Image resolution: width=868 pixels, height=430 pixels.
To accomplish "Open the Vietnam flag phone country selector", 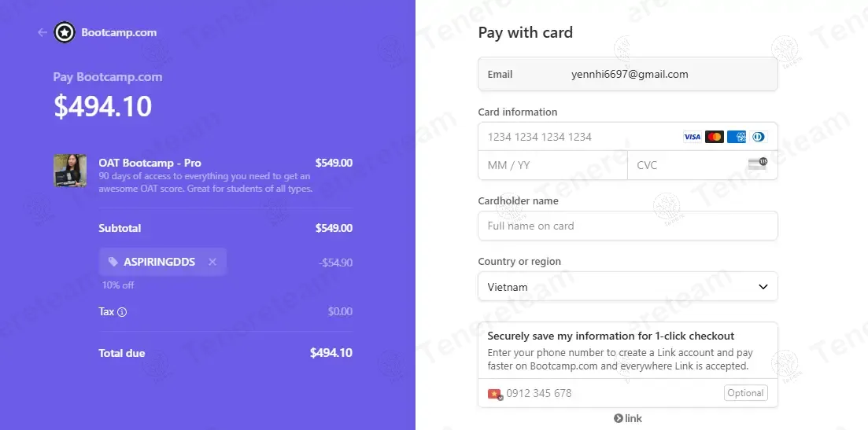I will pyautogui.click(x=495, y=394).
